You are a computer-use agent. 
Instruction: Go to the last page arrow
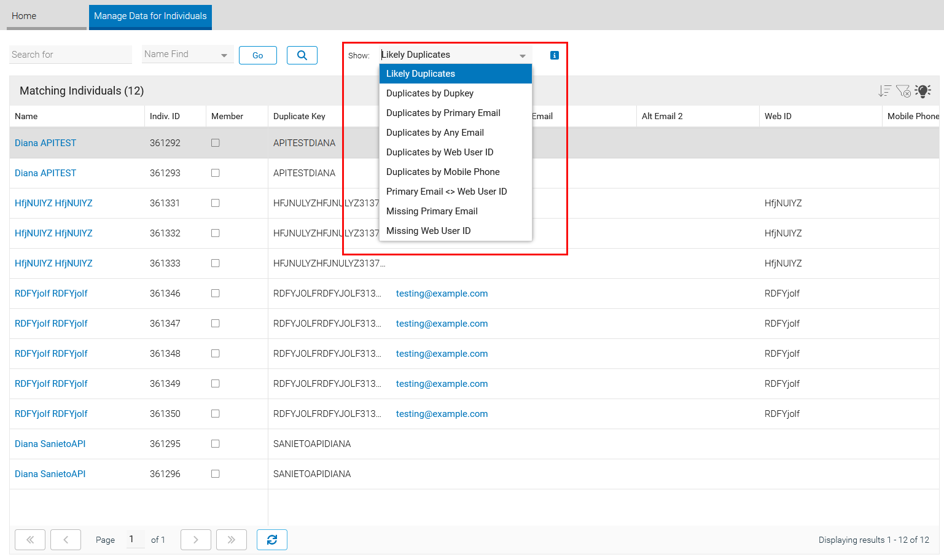coord(231,540)
